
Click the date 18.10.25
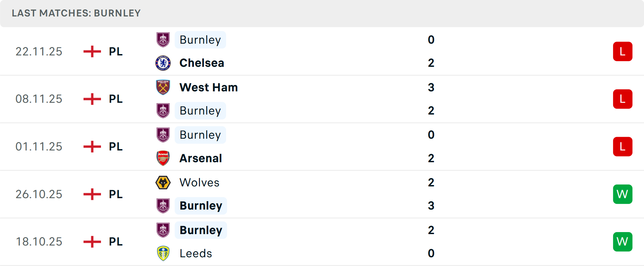pyautogui.click(x=39, y=241)
